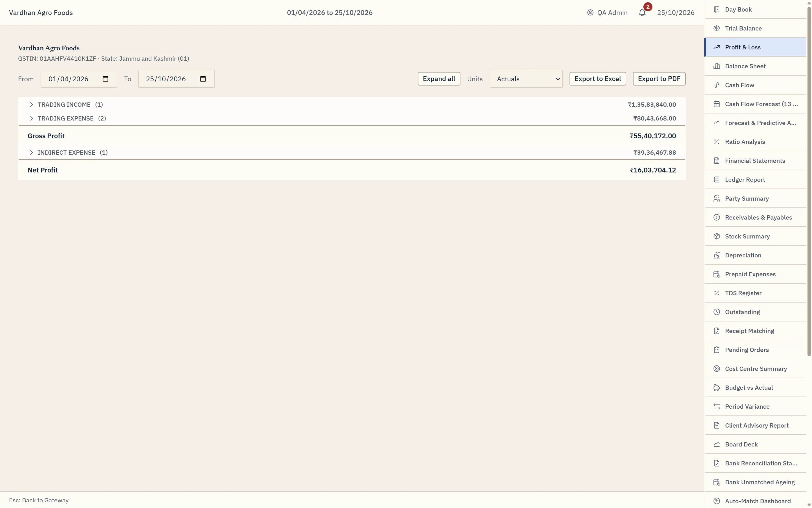Click the Trial Balance scales icon

[717, 28]
